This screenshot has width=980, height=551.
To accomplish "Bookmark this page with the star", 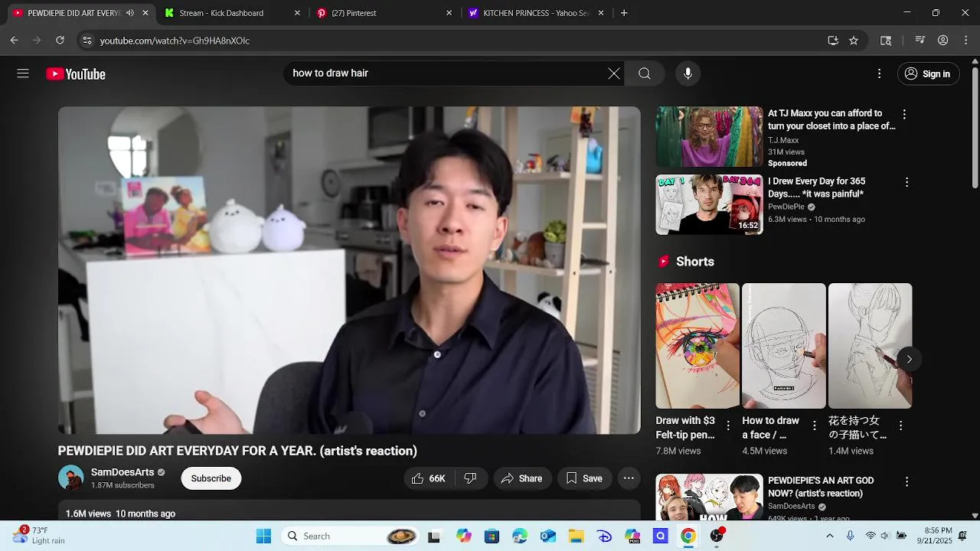I will coord(854,41).
